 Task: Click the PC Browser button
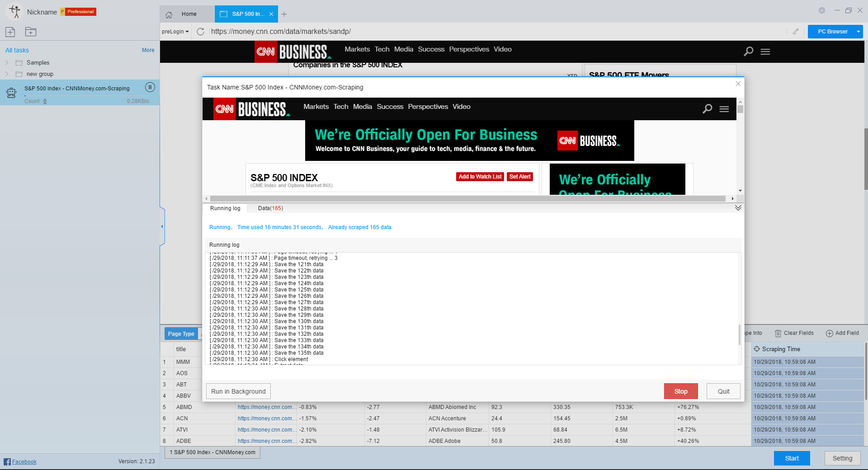(832, 32)
